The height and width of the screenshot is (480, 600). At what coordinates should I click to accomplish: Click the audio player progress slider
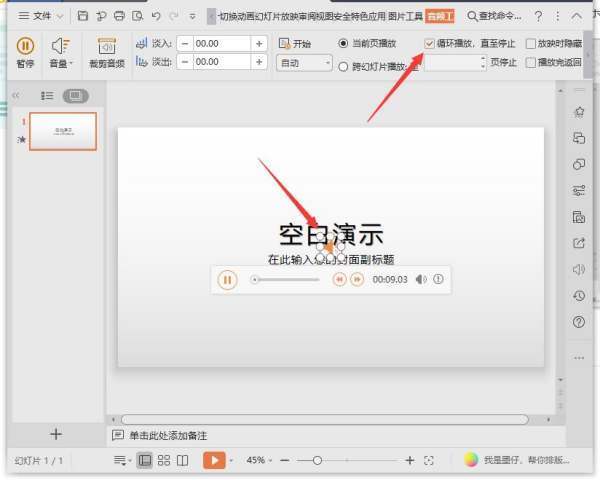(288, 280)
